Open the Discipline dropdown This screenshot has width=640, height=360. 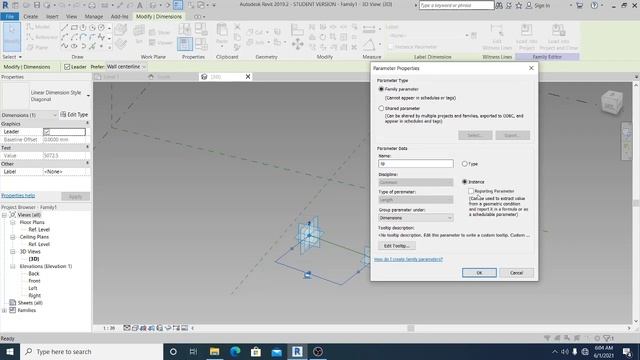point(416,182)
